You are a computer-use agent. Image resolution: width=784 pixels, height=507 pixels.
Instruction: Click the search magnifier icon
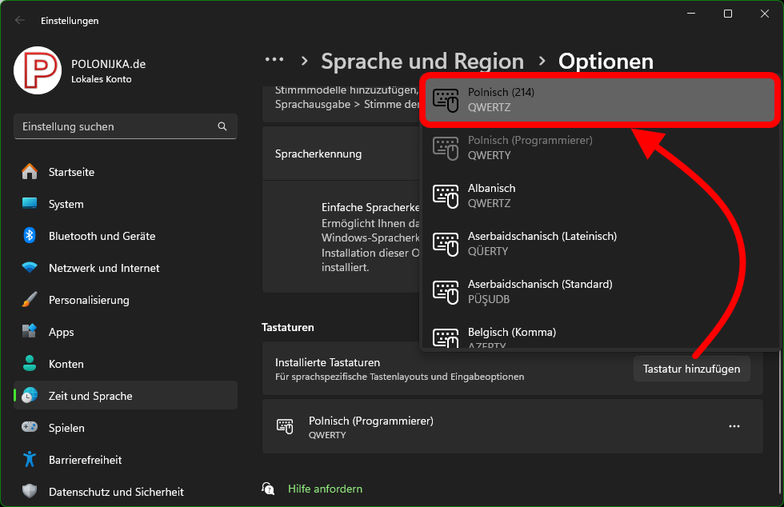[x=222, y=127]
